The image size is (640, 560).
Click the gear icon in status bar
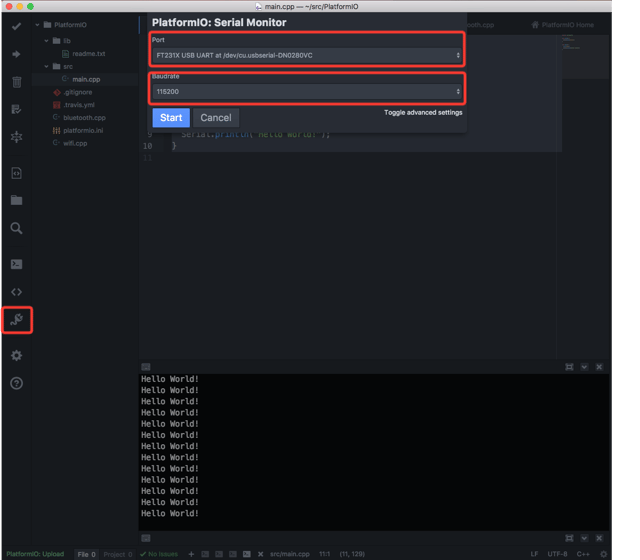point(604,554)
